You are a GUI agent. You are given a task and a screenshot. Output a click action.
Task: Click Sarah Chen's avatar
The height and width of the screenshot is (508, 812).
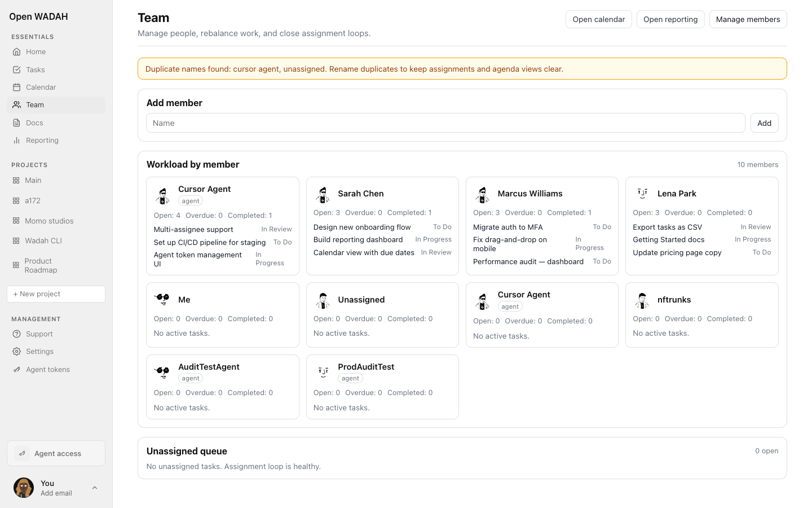[323, 194]
